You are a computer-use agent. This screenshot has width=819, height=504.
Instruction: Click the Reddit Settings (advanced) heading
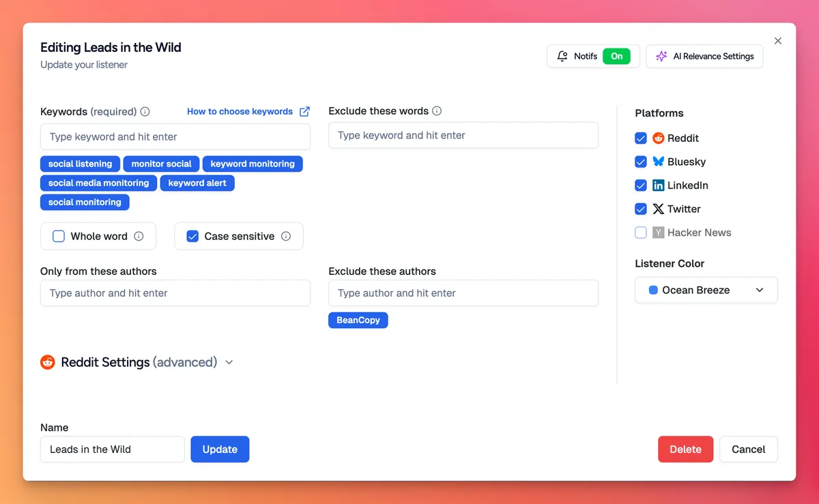tap(139, 362)
